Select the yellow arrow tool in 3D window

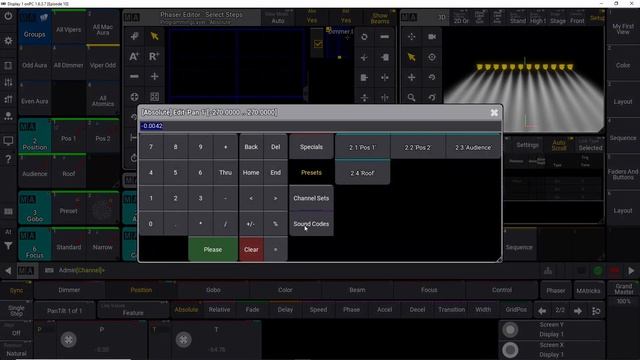411,57
